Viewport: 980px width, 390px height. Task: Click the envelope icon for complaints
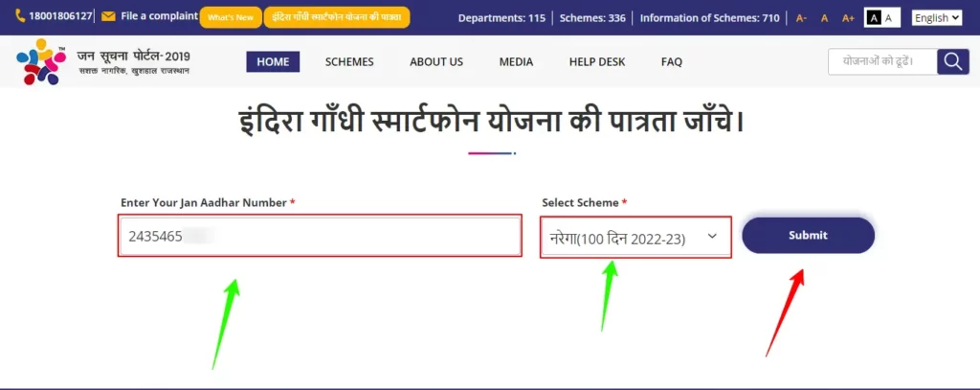pyautogui.click(x=108, y=16)
